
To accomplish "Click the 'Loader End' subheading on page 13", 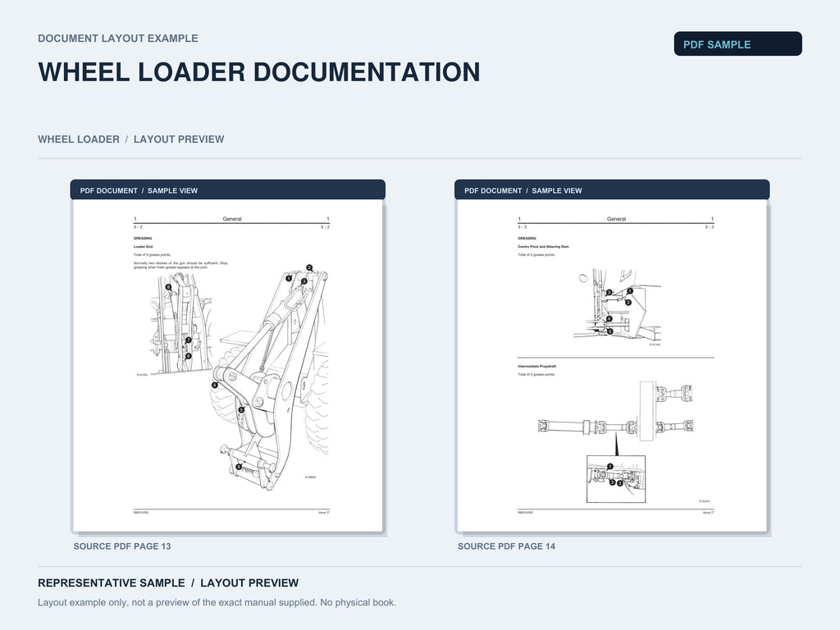I will (x=143, y=247).
